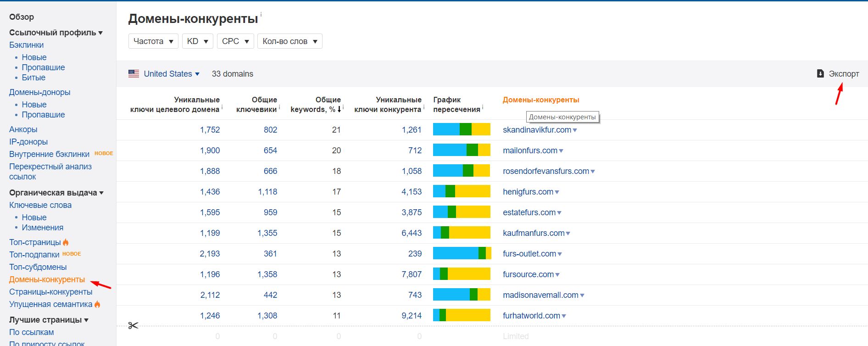Open Анкоры in the sidebar
868x346 pixels.
23,129
